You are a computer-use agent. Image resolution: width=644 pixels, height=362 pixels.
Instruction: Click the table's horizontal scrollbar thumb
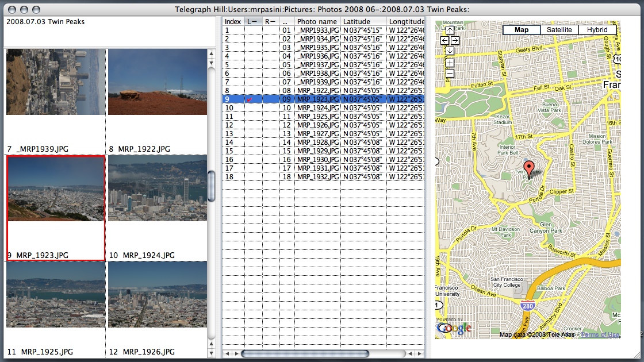(x=305, y=353)
